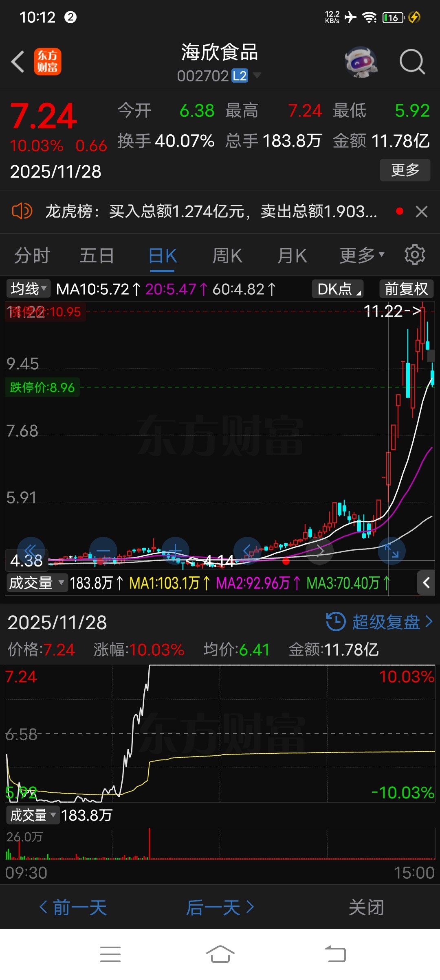Tap the current price 7.24 headline
This screenshot has width=440, height=980.
pyautogui.click(x=44, y=116)
